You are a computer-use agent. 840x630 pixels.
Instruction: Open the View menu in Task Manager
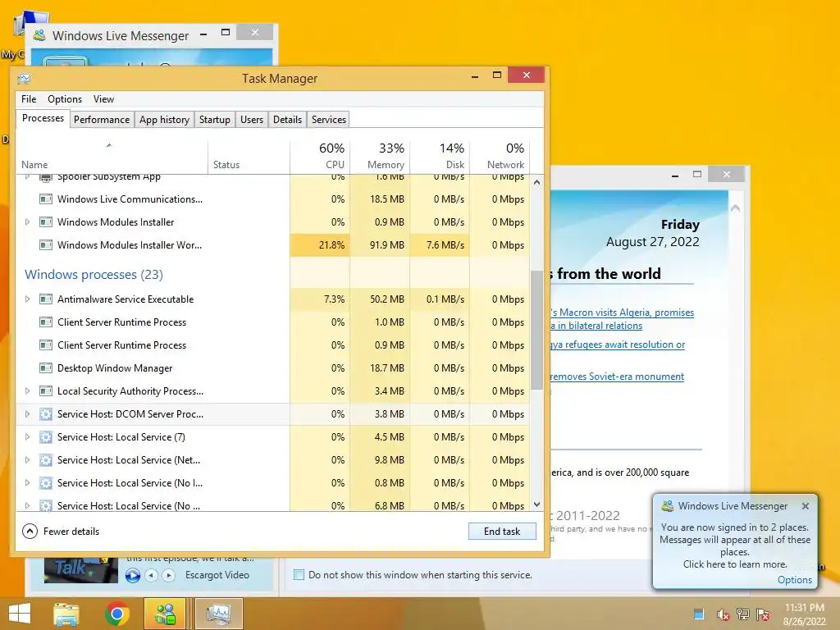click(103, 99)
